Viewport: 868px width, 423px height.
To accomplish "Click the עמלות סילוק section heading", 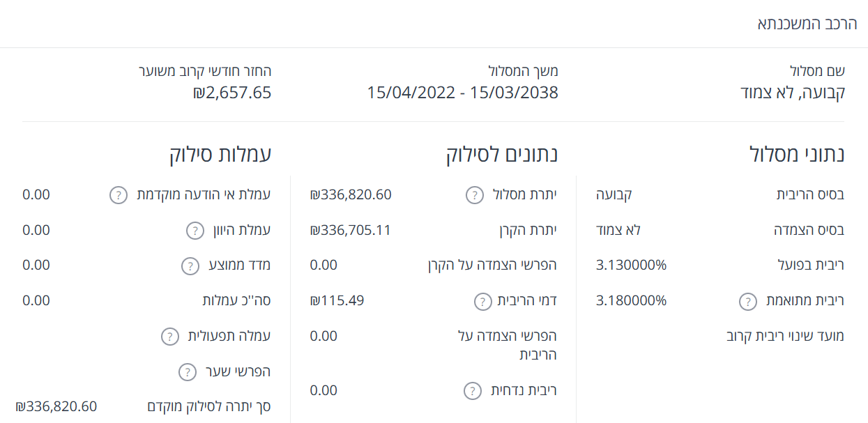I will 220,154.
